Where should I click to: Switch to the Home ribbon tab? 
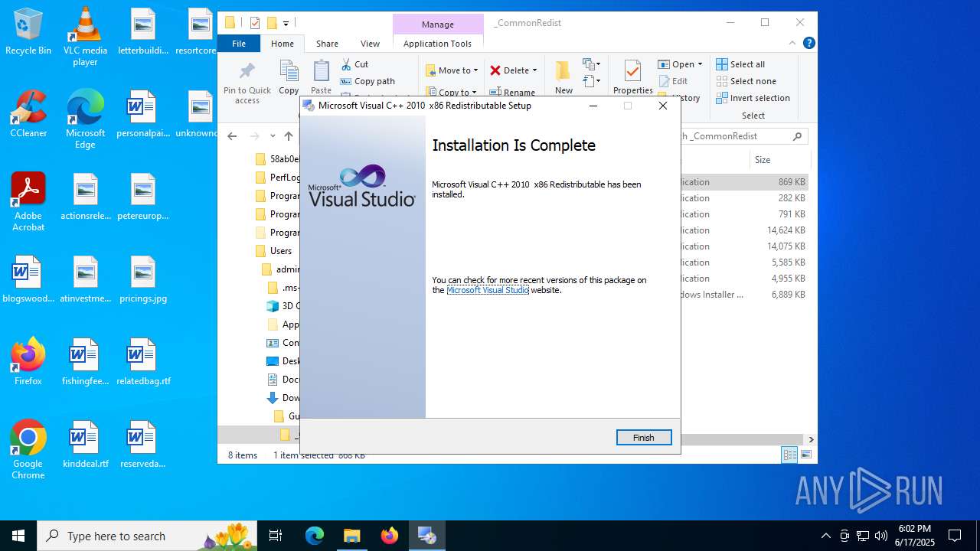[282, 44]
